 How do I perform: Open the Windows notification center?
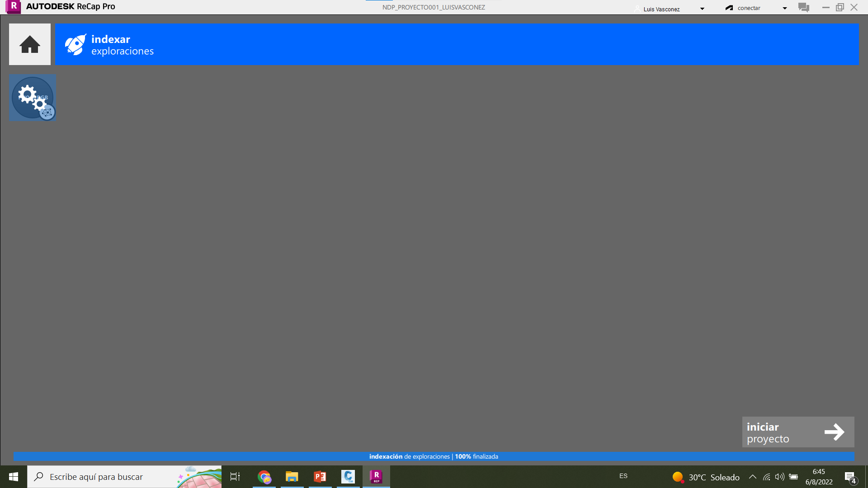click(x=850, y=477)
